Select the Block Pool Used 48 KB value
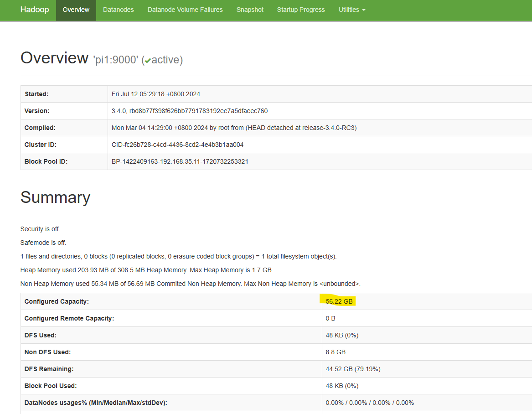532x414 pixels. click(x=342, y=386)
